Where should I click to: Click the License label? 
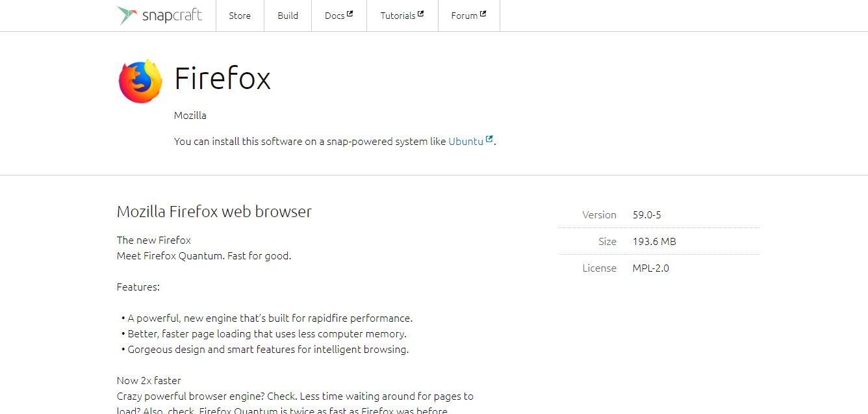599,268
